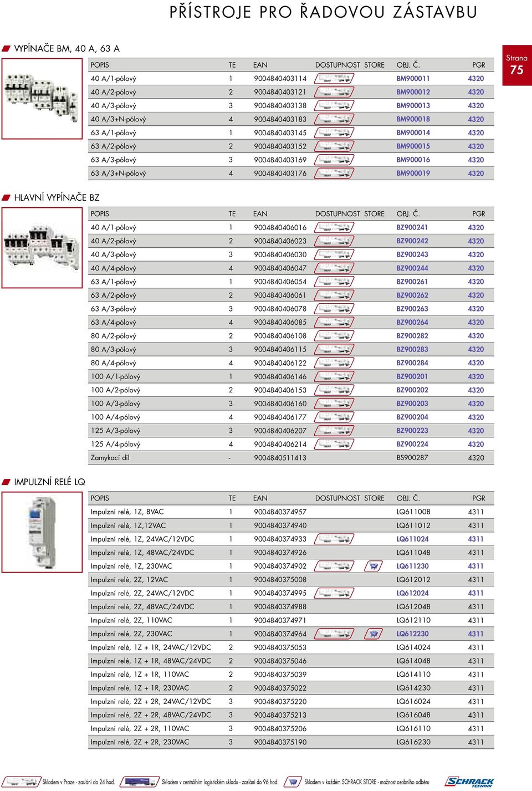Click PGR value 4311 in LQ616048 row
532x791 pixels.
[476, 715]
